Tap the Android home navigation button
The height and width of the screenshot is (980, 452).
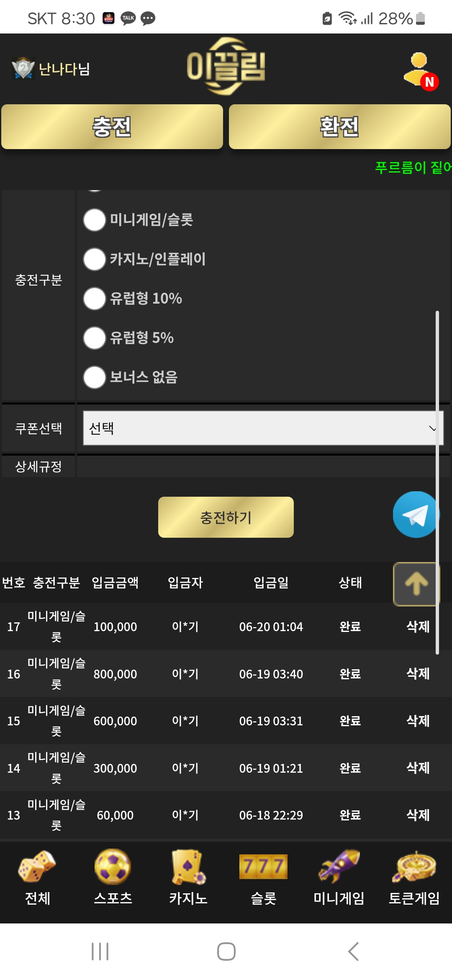point(226,952)
